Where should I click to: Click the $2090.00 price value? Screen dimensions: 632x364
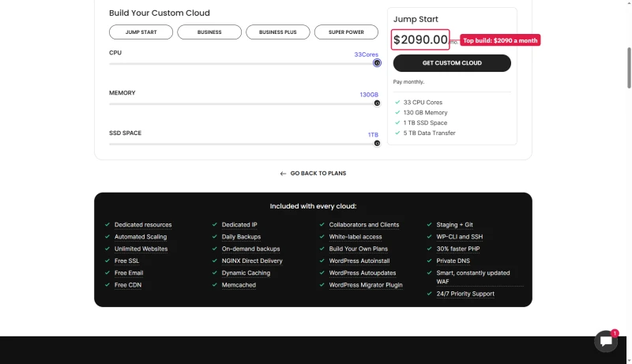click(420, 39)
